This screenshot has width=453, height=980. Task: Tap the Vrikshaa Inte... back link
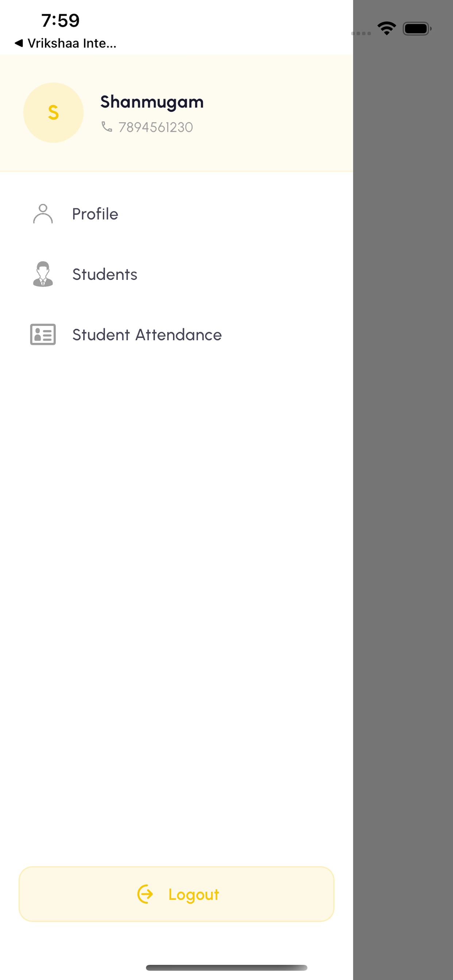tap(72, 43)
